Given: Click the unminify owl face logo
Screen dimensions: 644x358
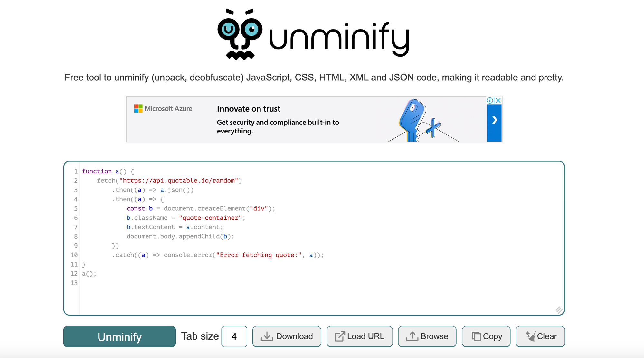Looking at the screenshot, I should 240,34.
